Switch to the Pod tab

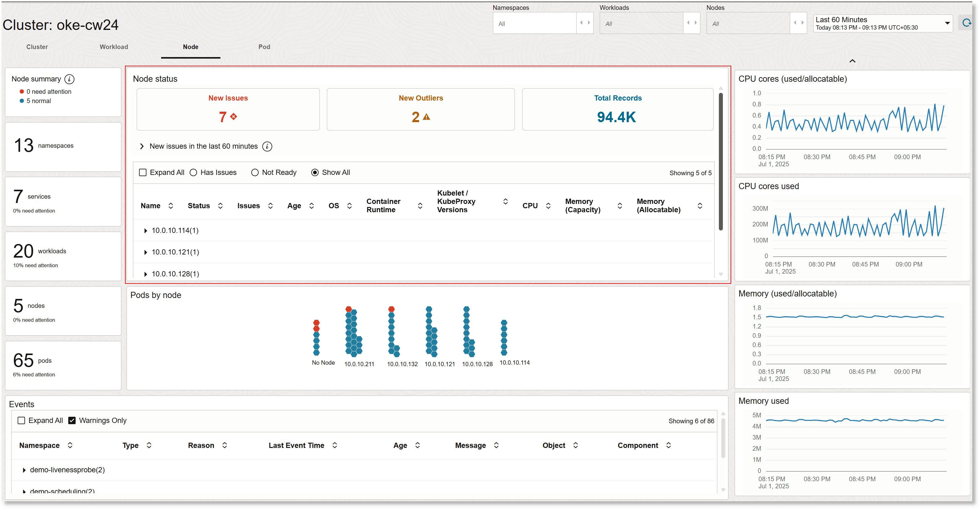pos(264,47)
